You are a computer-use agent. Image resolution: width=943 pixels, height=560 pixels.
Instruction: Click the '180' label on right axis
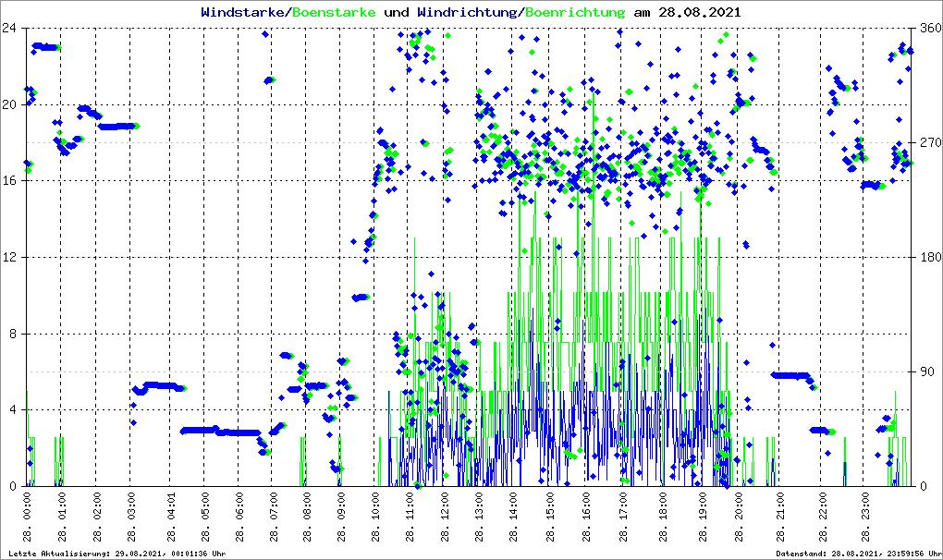[929, 257]
